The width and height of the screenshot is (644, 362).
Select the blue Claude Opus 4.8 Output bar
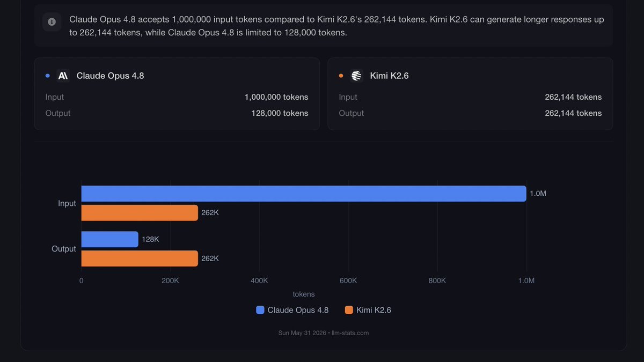click(x=110, y=239)
